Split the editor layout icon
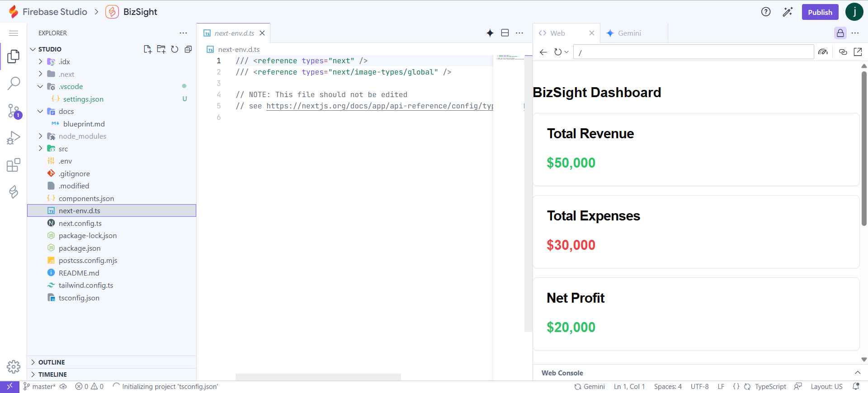 [x=505, y=33]
